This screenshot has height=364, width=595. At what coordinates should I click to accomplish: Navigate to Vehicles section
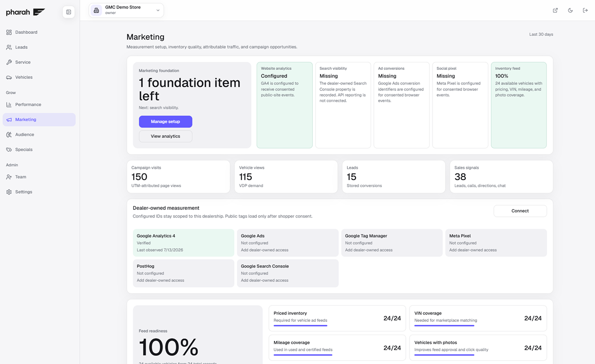39,77
